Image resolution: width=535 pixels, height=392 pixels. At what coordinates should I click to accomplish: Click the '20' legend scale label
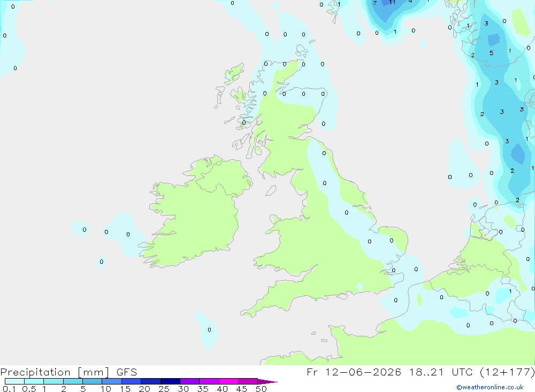coord(144,389)
